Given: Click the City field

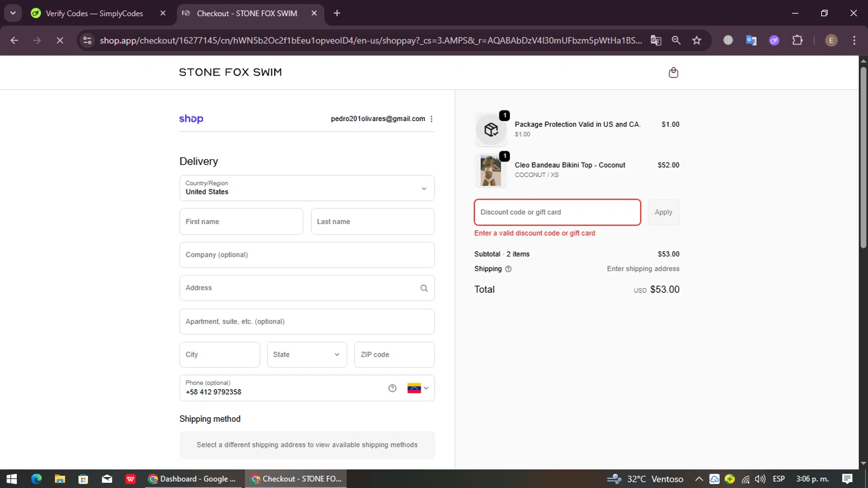Looking at the screenshot, I should (x=219, y=355).
